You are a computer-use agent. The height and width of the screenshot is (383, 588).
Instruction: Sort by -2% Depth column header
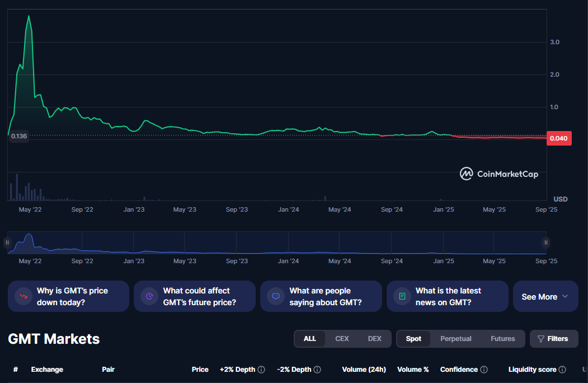(294, 370)
